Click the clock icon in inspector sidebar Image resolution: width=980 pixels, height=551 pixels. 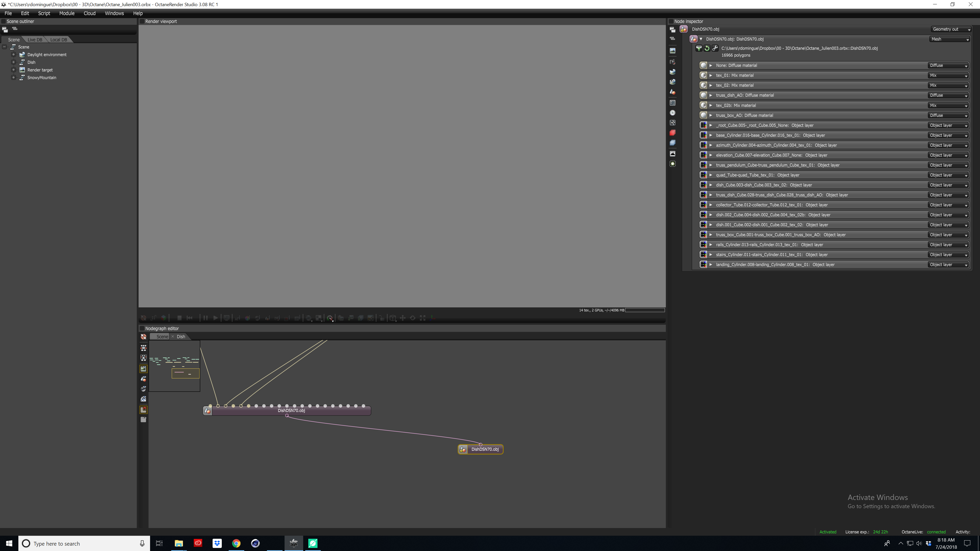(672, 113)
